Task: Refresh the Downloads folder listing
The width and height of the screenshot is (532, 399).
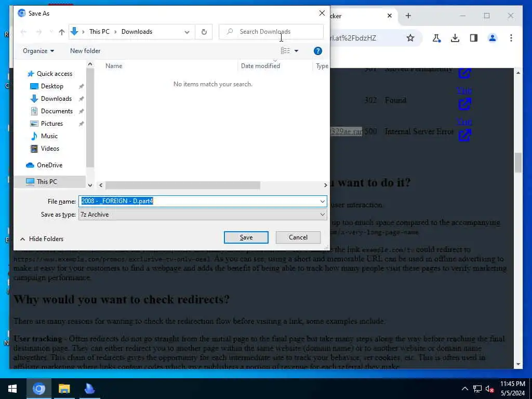Action: [x=204, y=32]
